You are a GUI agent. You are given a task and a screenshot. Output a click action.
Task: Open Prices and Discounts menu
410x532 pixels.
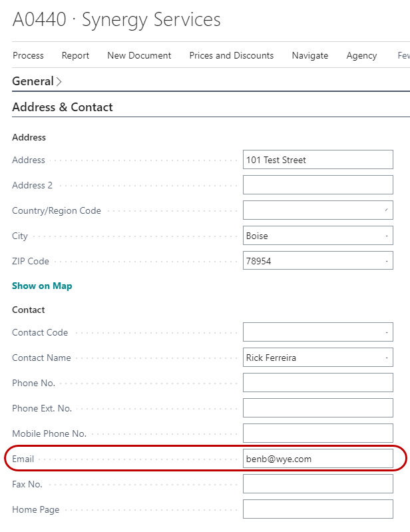point(231,56)
